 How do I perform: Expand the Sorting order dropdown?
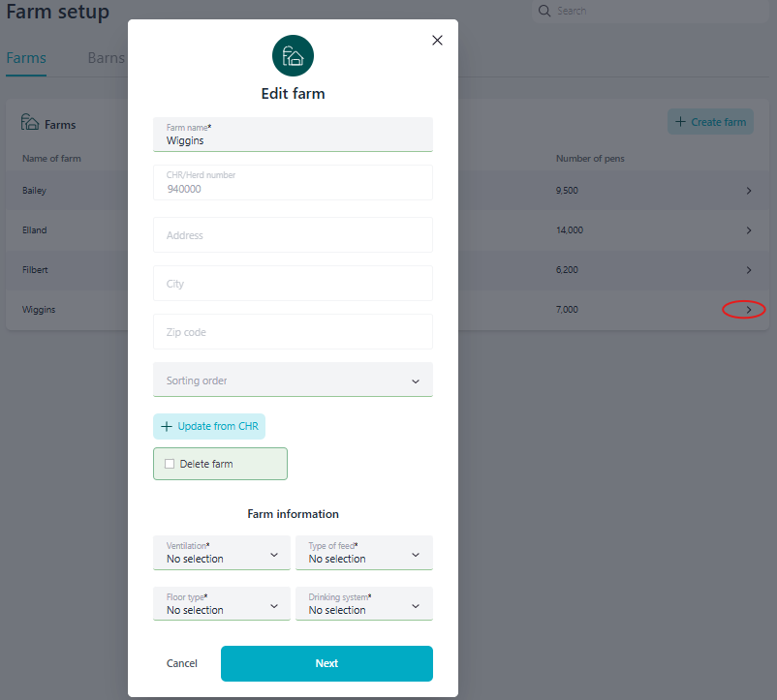[x=293, y=380]
